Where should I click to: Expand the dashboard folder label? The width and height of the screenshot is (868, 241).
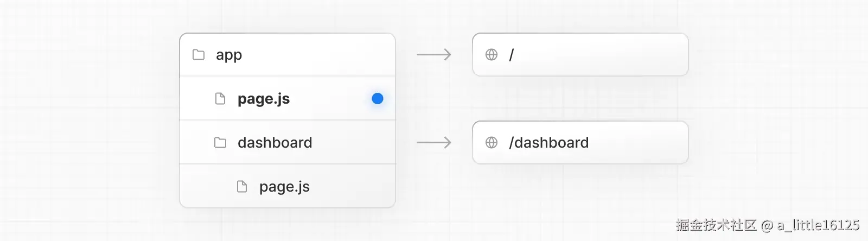pos(275,143)
